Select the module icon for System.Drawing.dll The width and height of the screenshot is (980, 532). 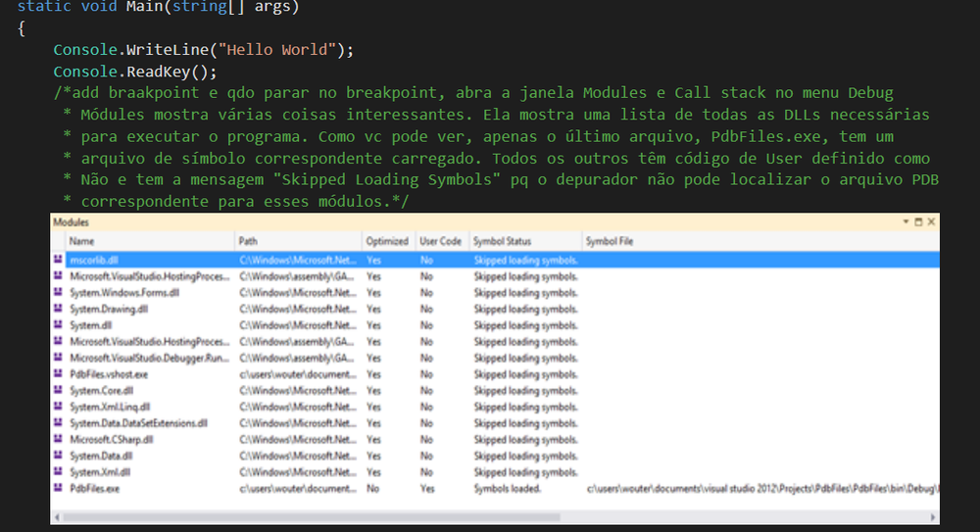59,310
